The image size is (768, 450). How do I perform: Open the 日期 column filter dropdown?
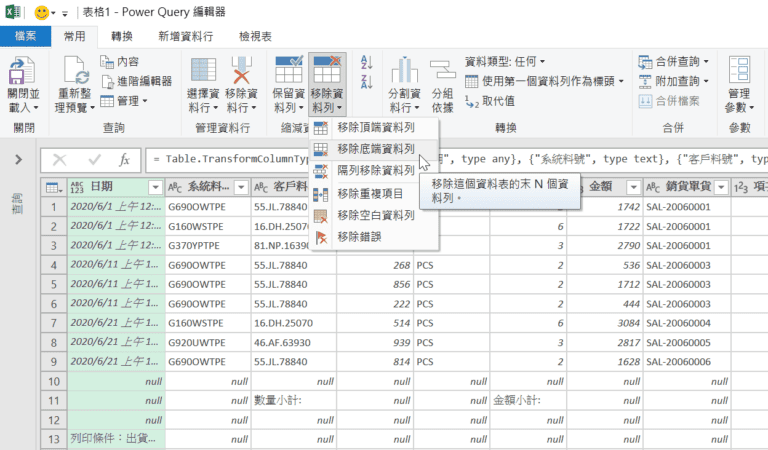pyautogui.click(x=155, y=187)
